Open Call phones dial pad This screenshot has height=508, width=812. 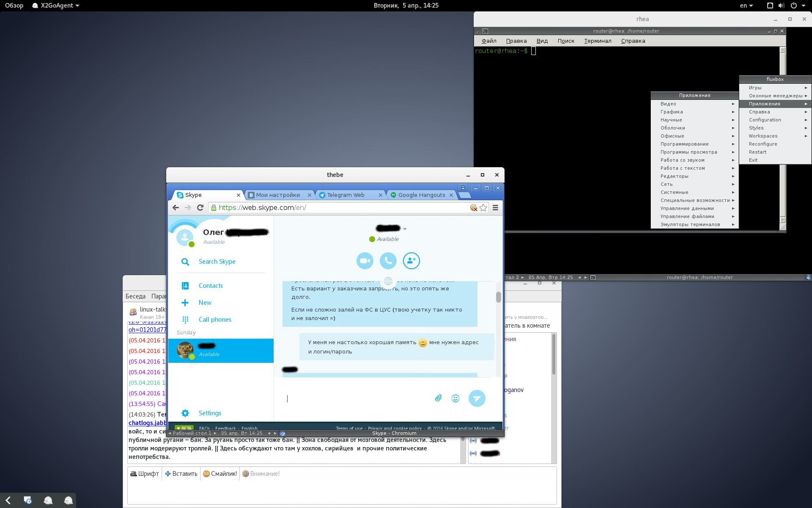215,320
